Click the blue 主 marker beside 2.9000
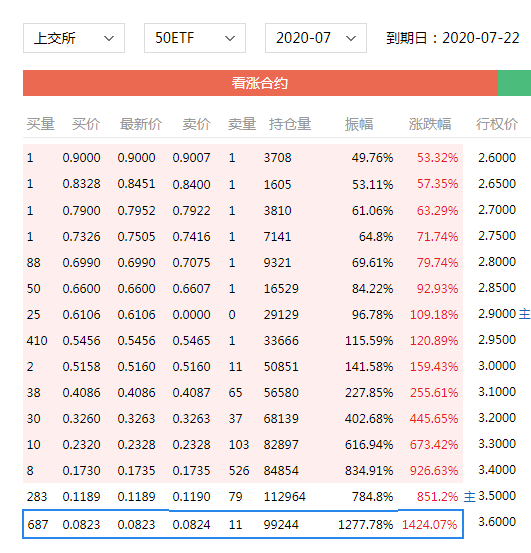The width and height of the screenshot is (531, 553). (525, 314)
